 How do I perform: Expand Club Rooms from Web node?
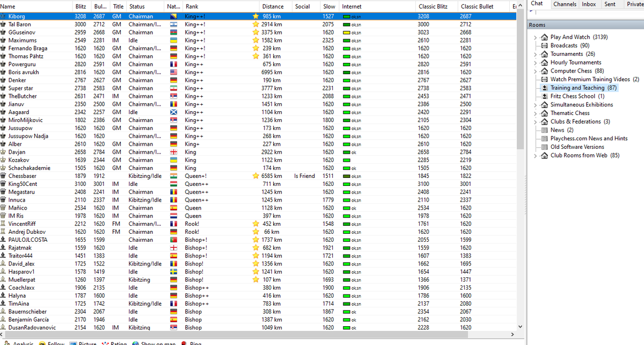535,156
